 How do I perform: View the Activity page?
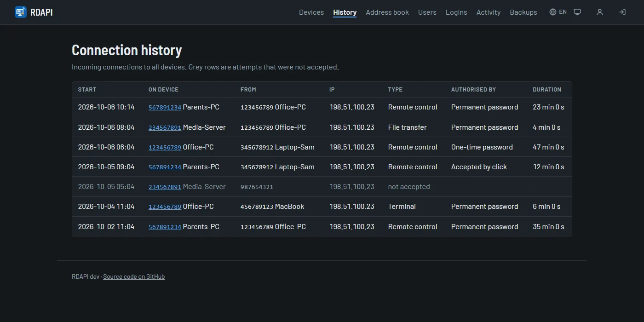[x=489, y=12]
